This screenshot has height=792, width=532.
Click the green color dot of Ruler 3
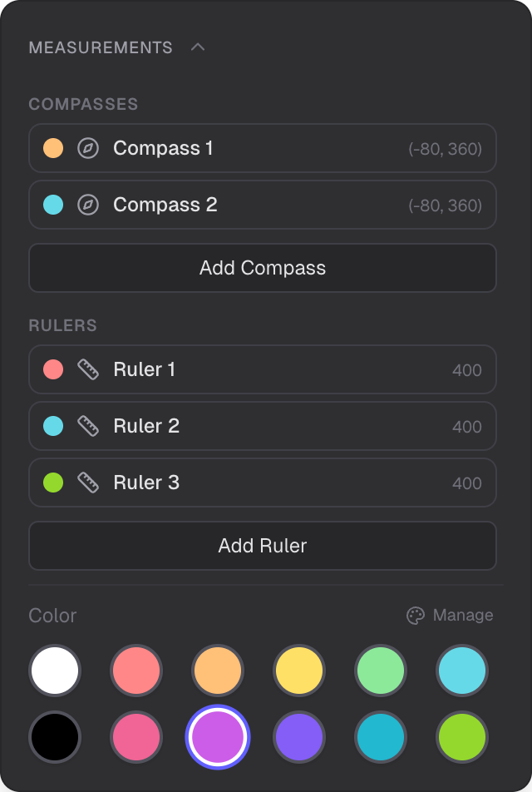(x=53, y=483)
